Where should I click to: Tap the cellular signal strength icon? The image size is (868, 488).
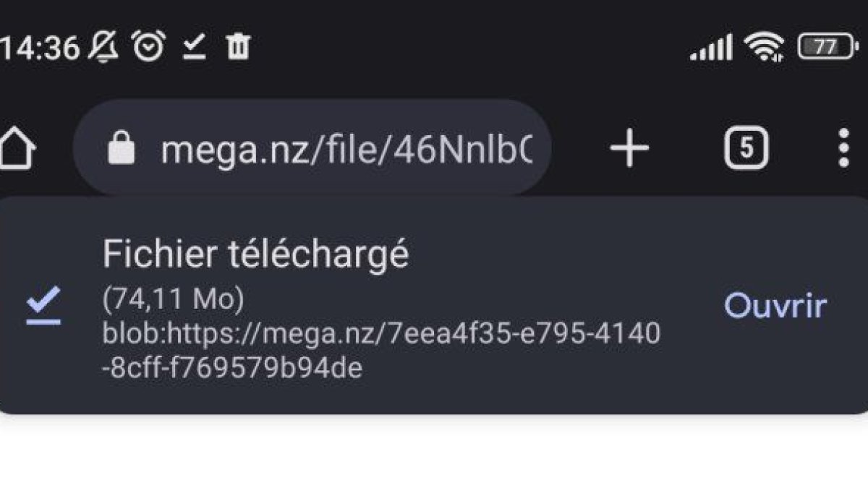pos(711,48)
